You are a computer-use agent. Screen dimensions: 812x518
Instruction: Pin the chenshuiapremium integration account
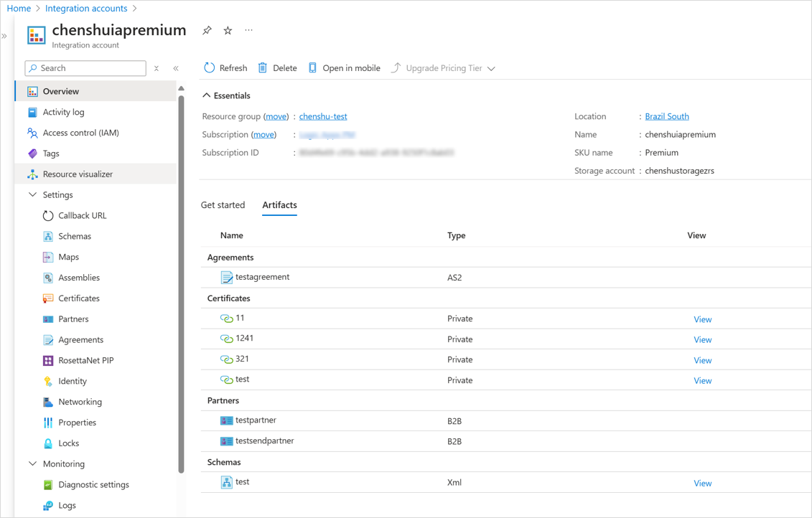point(207,30)
